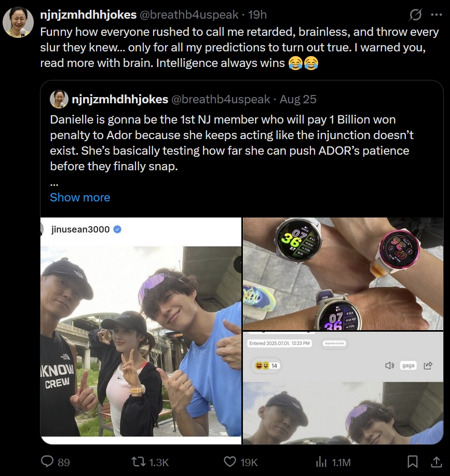Click the speaker icon in the bottom-right image
Image resolution: width=450 pixels, height=476 pixels.
pyautogui.click(x=390, y=365)
